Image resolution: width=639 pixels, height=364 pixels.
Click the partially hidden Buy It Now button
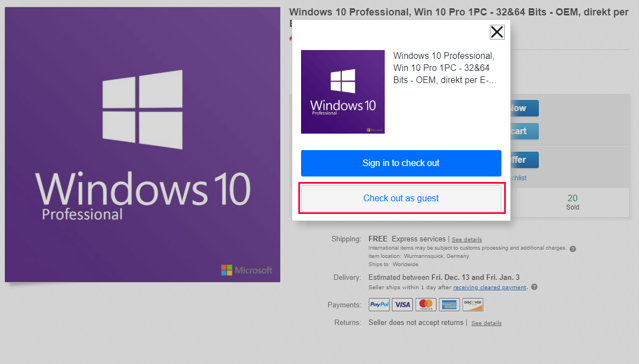(525, 108)
